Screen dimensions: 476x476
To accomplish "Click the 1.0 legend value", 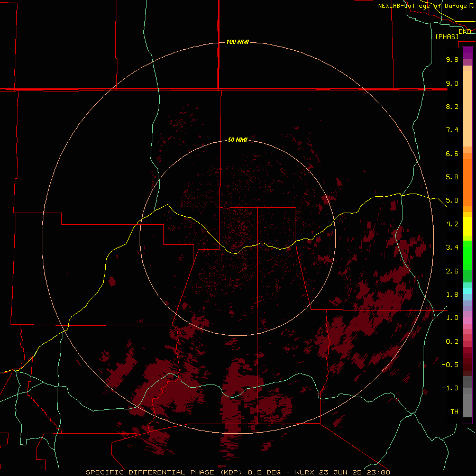I will 452,318.
